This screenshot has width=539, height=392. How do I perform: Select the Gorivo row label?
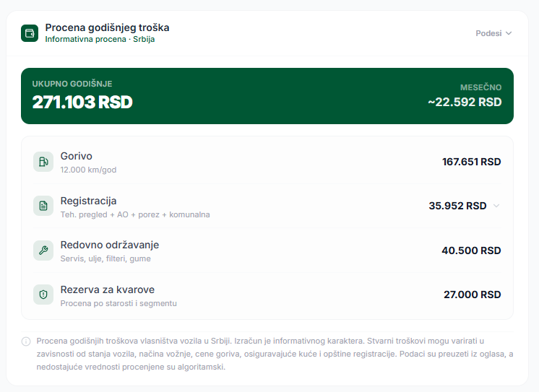(x=77, y=156)
